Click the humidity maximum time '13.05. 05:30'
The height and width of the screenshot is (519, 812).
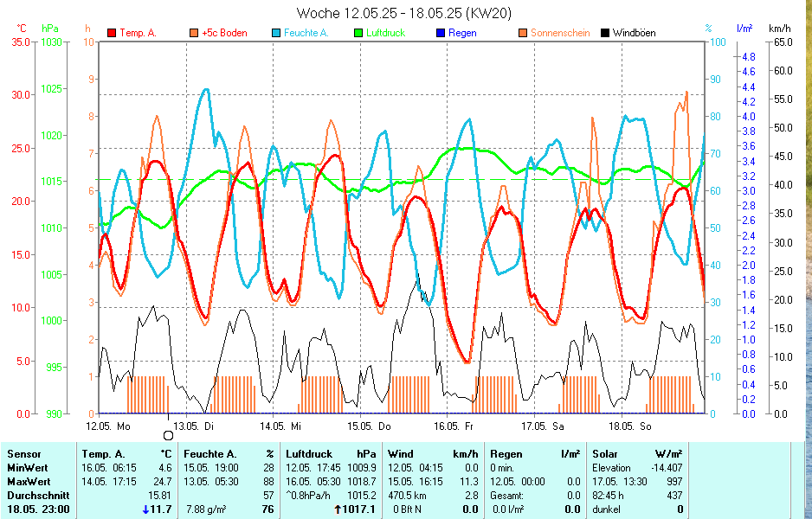pyautogui.click(x=211, y=482)
